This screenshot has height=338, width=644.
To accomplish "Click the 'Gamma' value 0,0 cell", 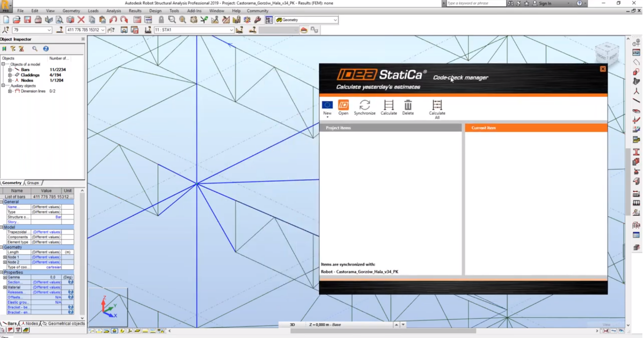I will [46, 277].
